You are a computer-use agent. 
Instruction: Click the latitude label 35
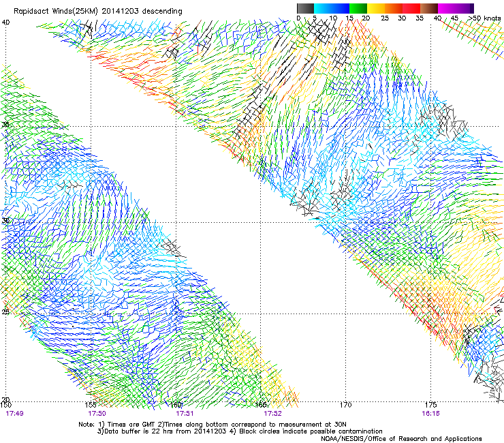5,125
